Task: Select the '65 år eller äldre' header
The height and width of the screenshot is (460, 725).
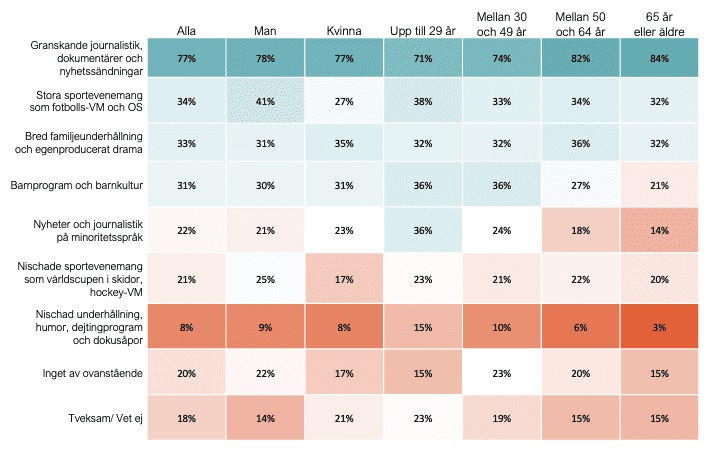Action: click(x=657, y=23)
